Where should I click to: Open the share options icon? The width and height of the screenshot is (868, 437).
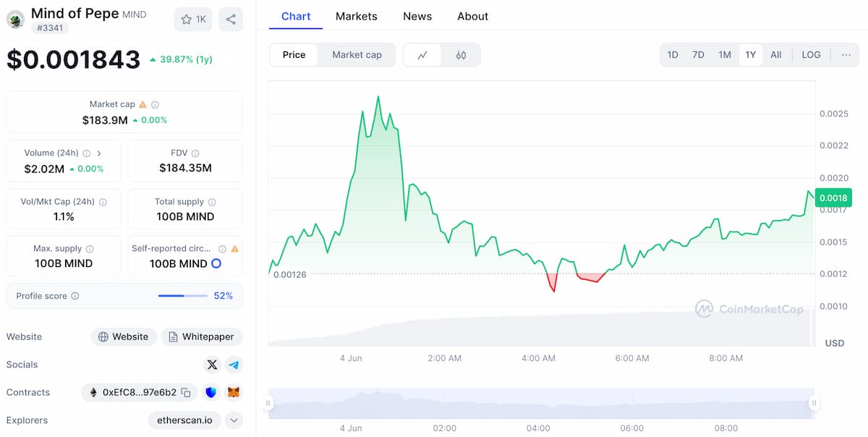coord(231,20)
